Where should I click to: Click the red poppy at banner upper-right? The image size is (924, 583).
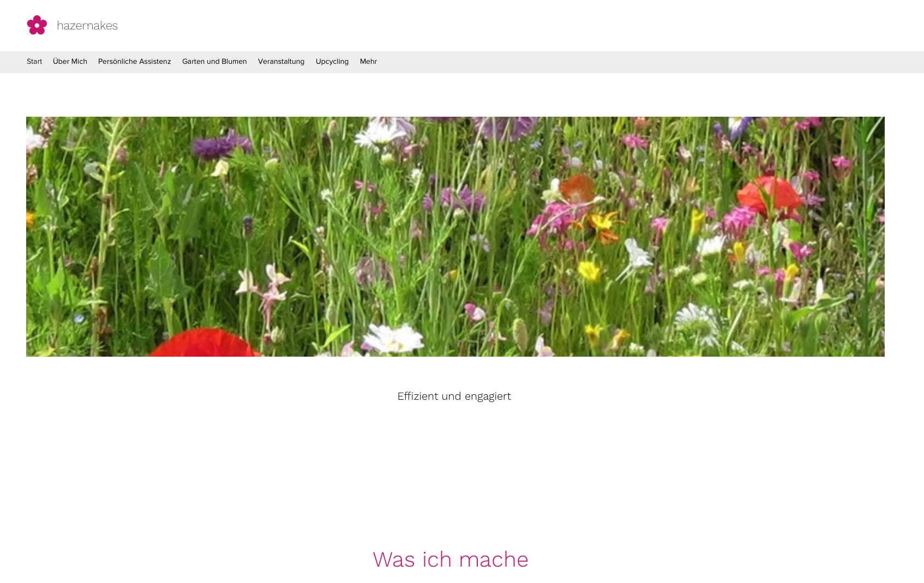[770, 196]
